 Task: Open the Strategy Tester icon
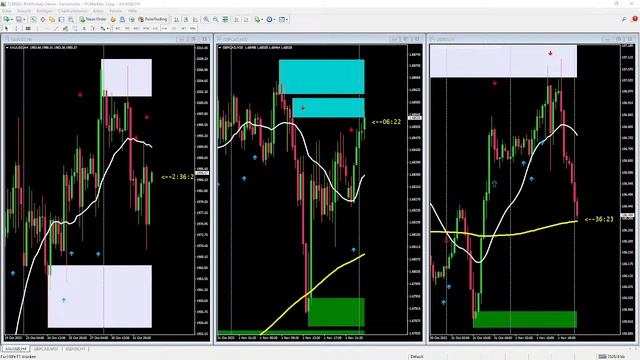point(71,19)
